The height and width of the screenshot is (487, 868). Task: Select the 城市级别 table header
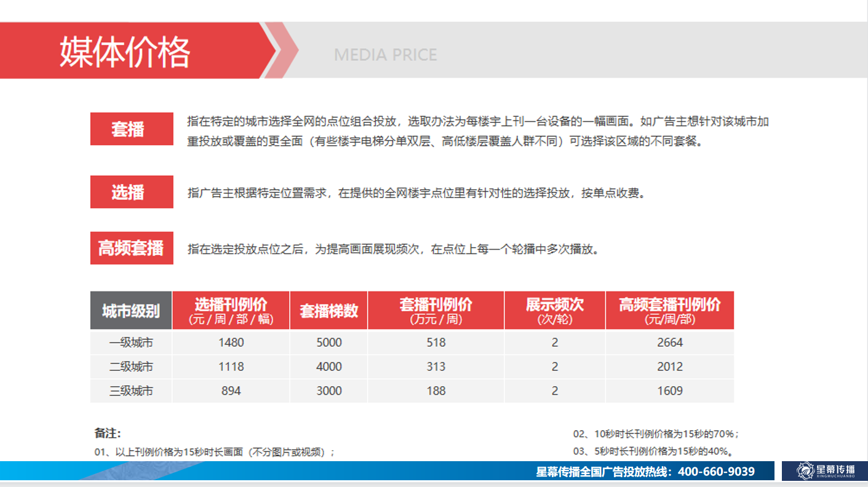point(131,311)
